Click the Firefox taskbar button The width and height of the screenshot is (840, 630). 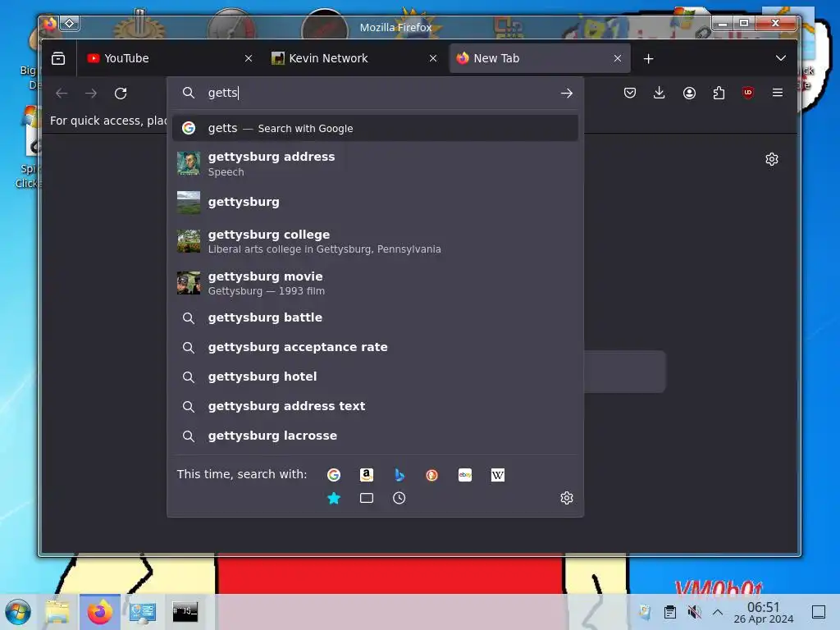click(x=99, y=612)
